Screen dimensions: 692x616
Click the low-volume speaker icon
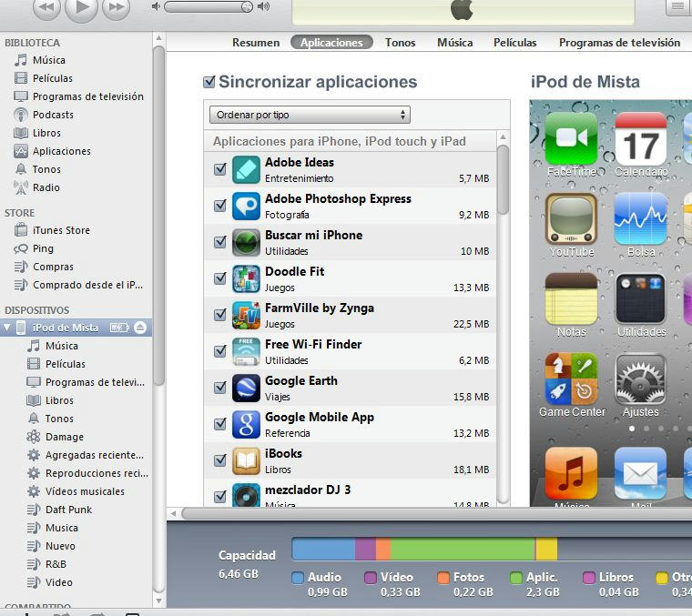156,6
